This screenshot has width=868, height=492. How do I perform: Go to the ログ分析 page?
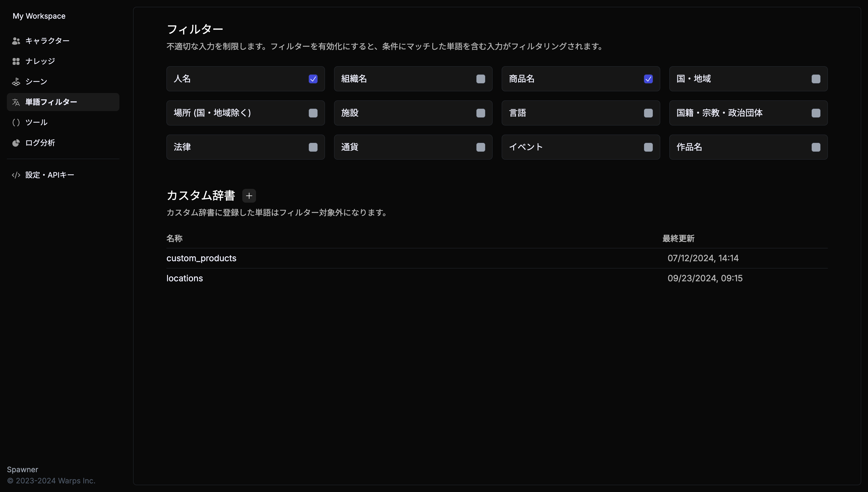(40, 143)
